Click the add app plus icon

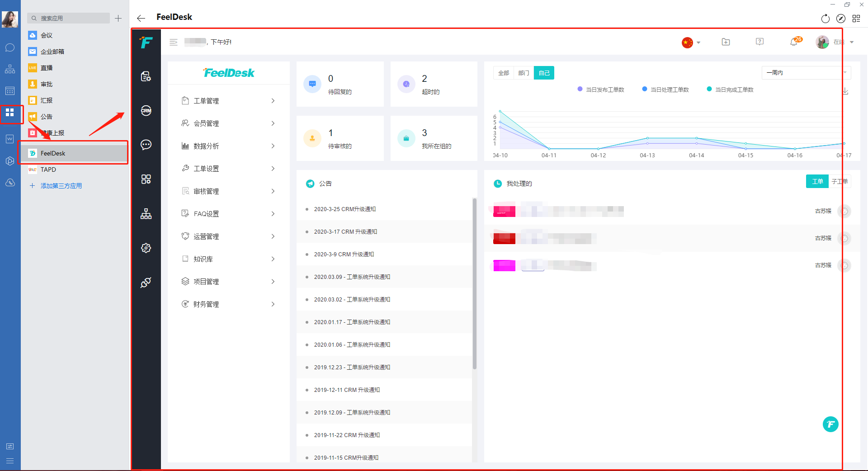pyautogui.click(x=118, y=18)
